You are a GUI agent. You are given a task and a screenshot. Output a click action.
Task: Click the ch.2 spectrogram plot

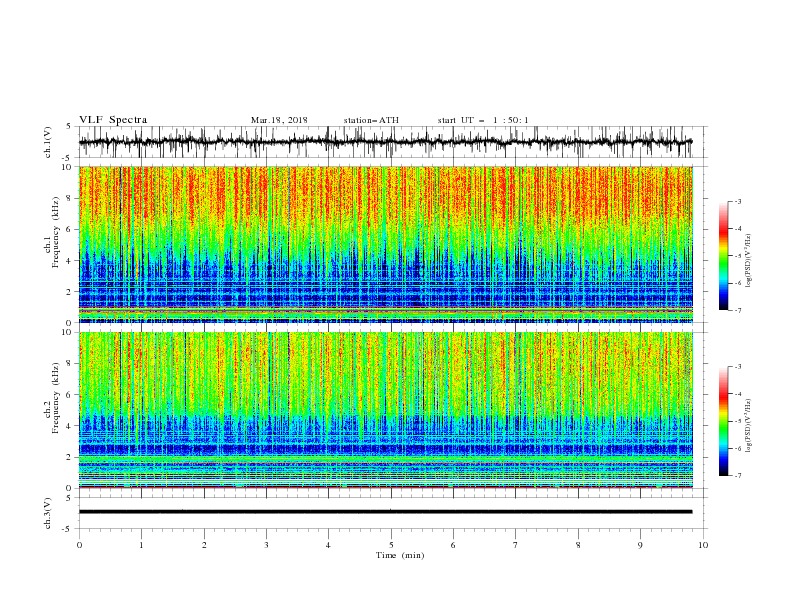coord(386,410)
